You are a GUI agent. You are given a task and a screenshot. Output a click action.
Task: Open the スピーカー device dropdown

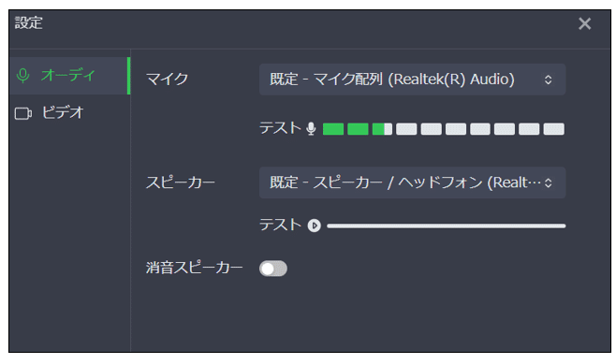tap(412, 182)
